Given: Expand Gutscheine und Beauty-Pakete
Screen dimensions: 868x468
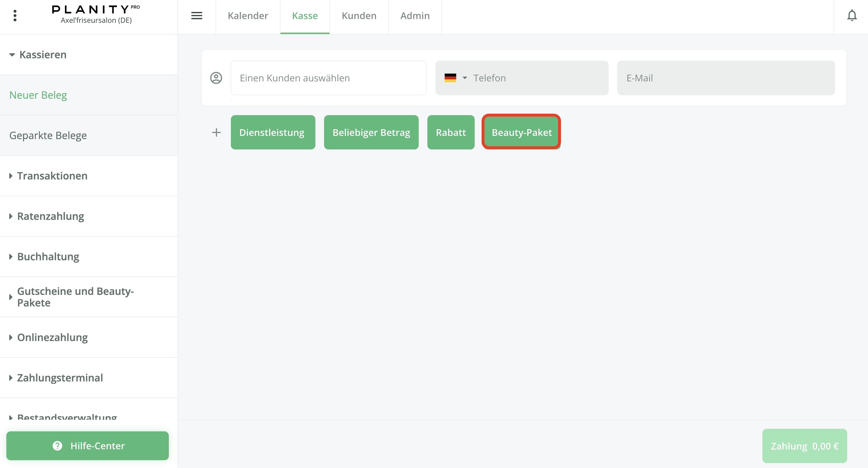Looking at the screenshot, I should click(x=75, y=297).
